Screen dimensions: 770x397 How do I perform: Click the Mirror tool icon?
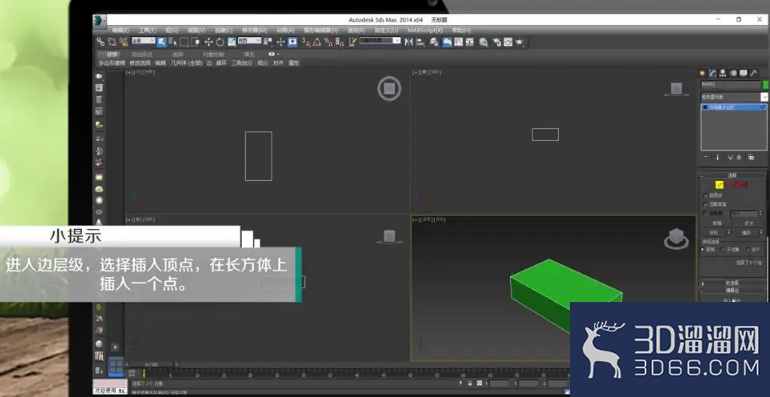(409, 42)
